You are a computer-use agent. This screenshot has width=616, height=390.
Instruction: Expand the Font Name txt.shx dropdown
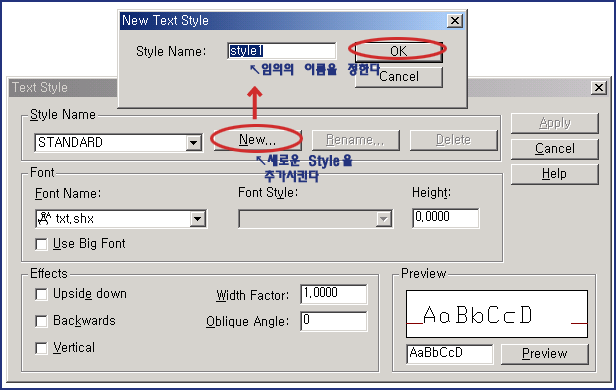pos(198,219)
